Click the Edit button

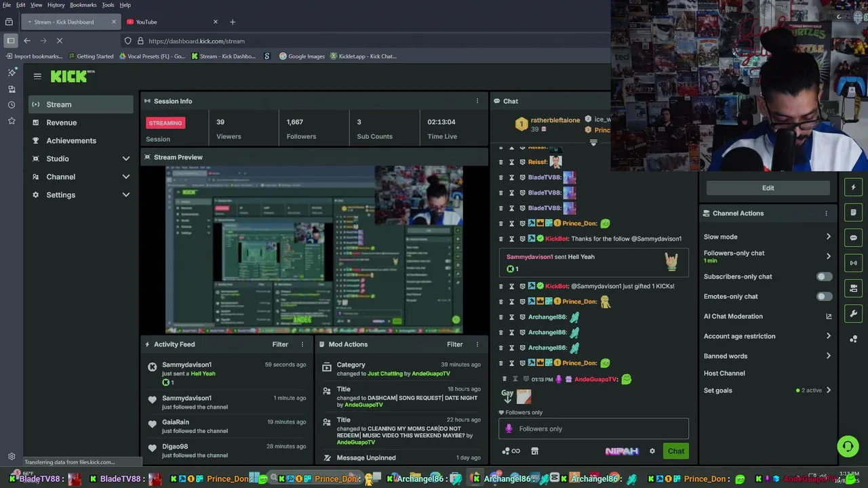tap(768, 188)
